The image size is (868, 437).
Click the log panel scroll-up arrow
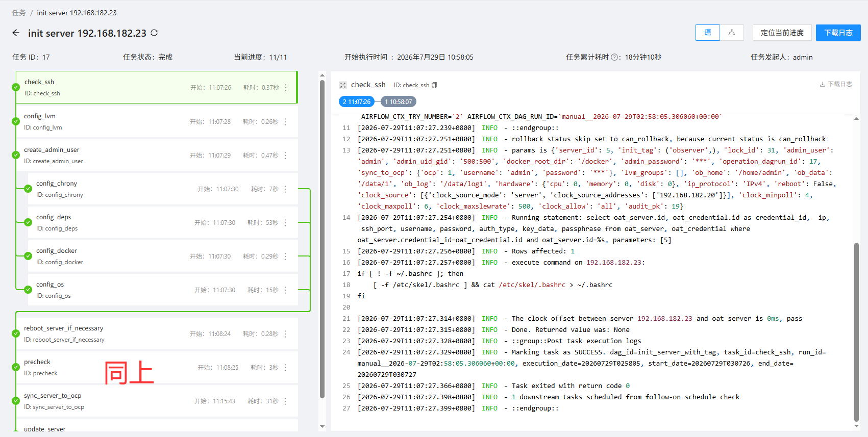pos(856,118)
